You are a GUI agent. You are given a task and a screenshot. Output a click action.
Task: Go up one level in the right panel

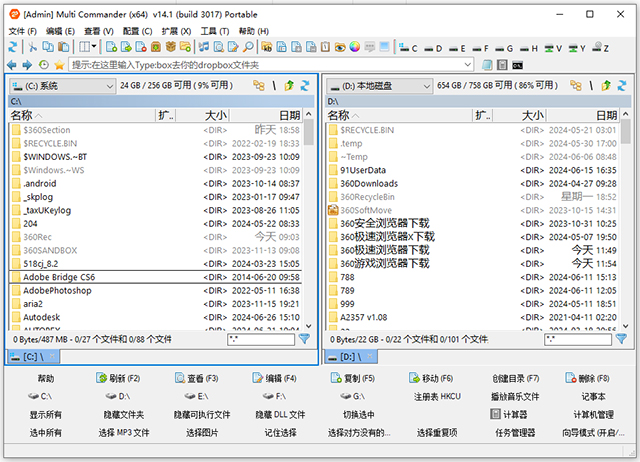(x=606, y=85)
